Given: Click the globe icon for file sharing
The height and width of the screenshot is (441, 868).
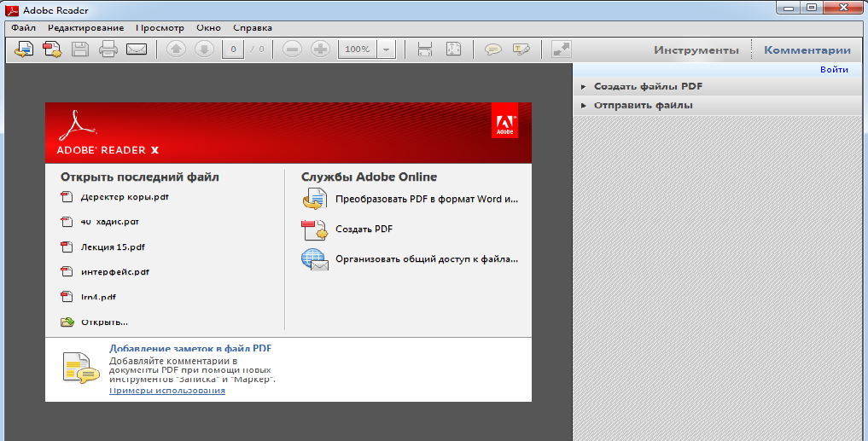Looking at the screenshot, I should pyautogui.click(x=315, y=259).
